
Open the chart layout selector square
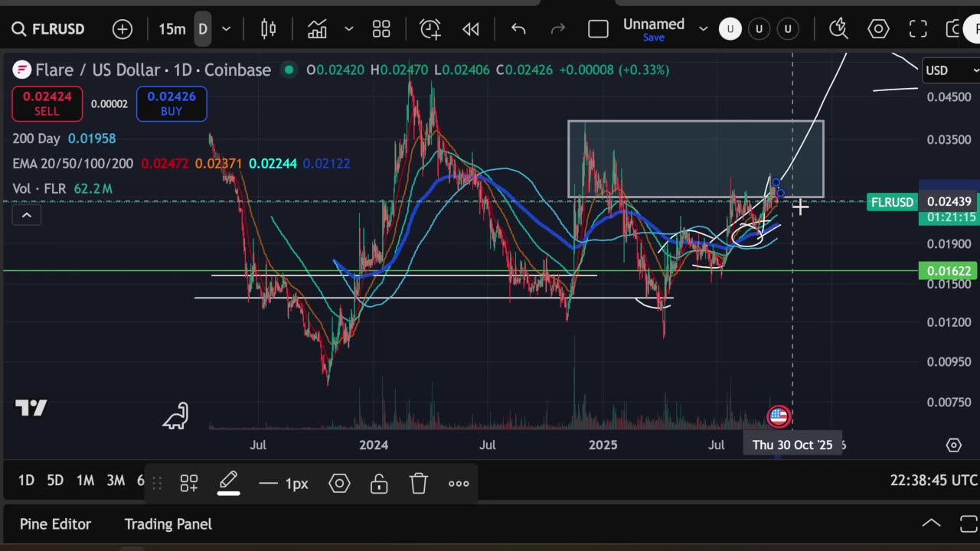coord(598,29)
